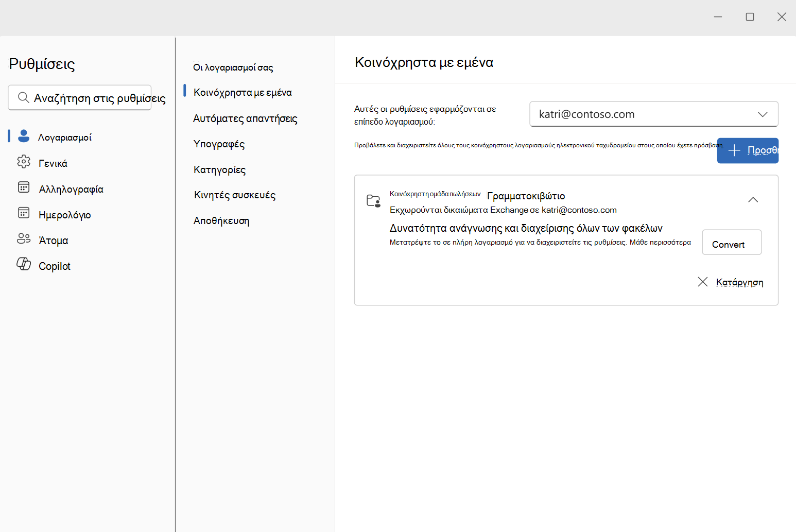Follow the Μάθε περισσότερα link
Image resolution: width=796 pixels, height=532 pixels.
(660, 242)
